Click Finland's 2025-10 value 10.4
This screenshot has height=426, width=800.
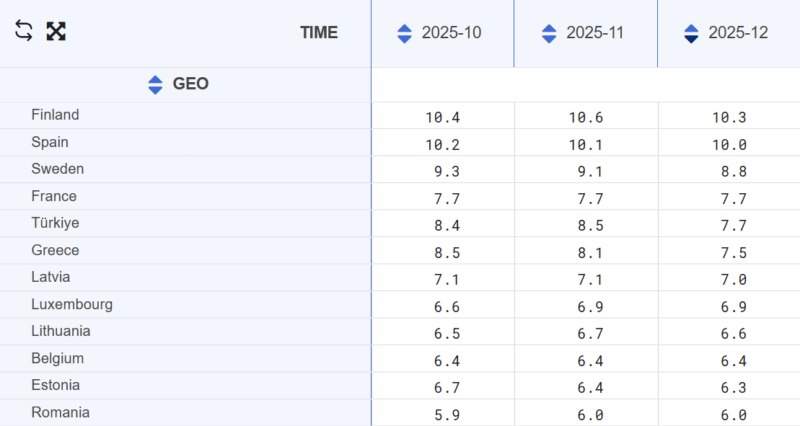[x=442, y=117]
